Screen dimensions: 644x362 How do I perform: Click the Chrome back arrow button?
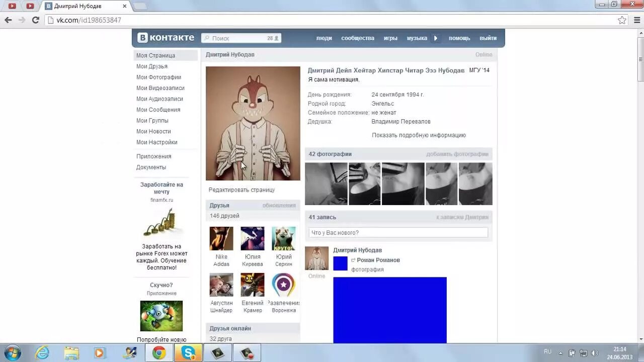pyautogui.click(x=8, y=20)
